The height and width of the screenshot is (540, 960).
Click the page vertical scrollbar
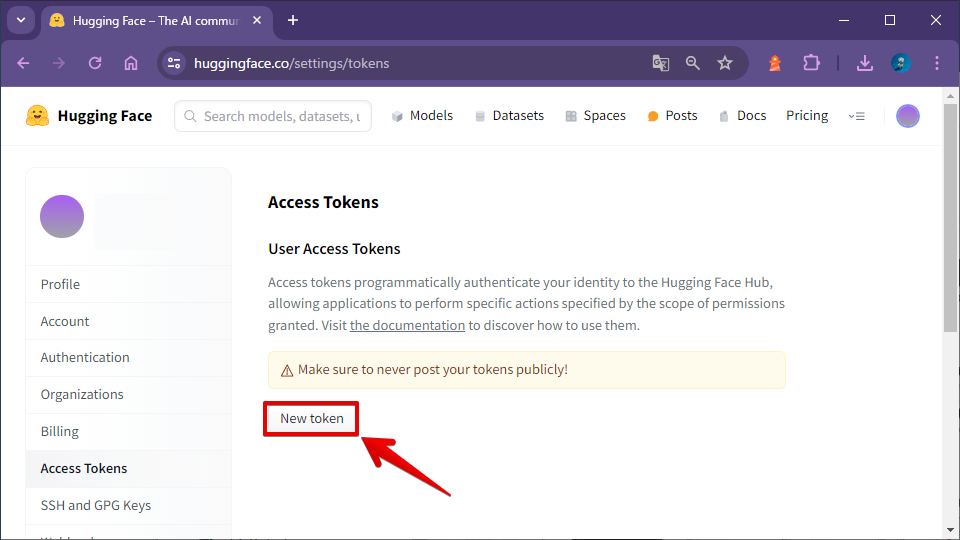coord(950,218)
